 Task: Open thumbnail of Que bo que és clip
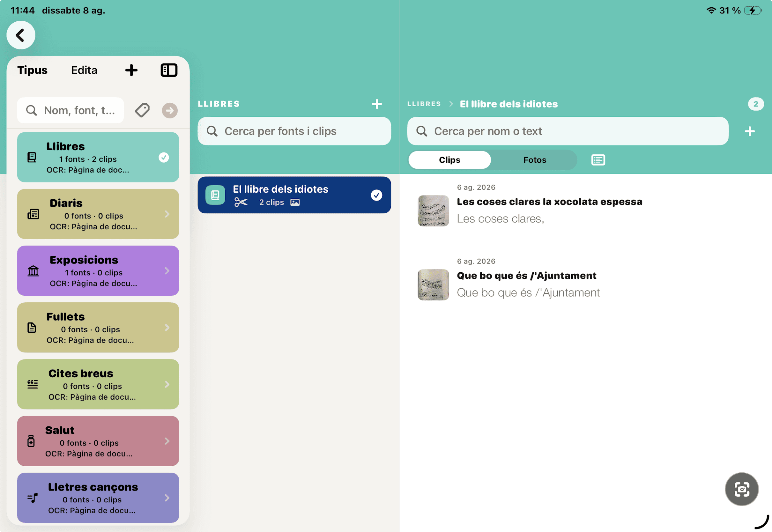[433, 285]
